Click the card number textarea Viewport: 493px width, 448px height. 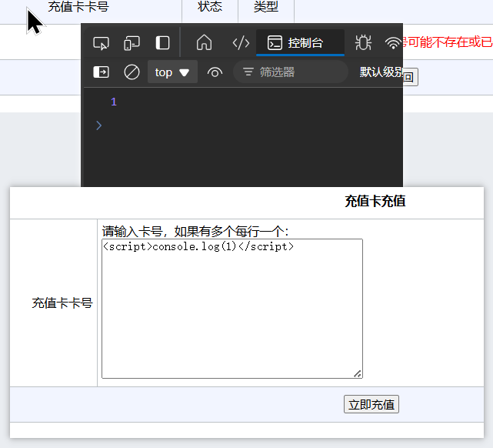(232, 309)
